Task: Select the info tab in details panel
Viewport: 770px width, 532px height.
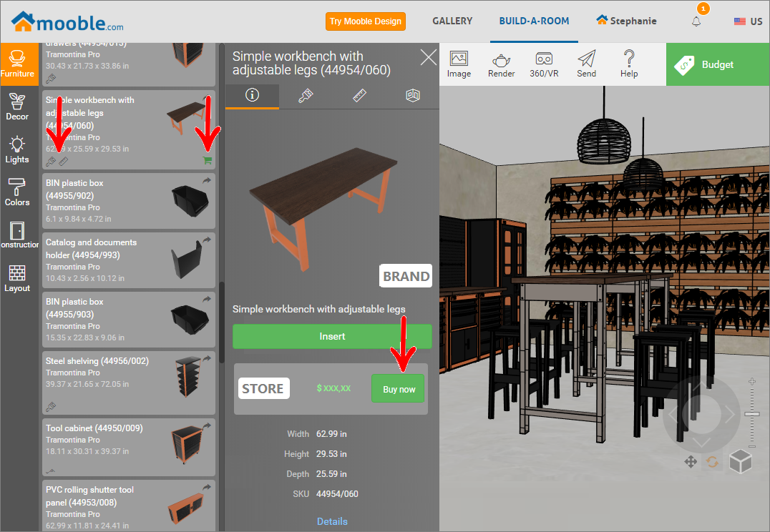Action: 252,95
